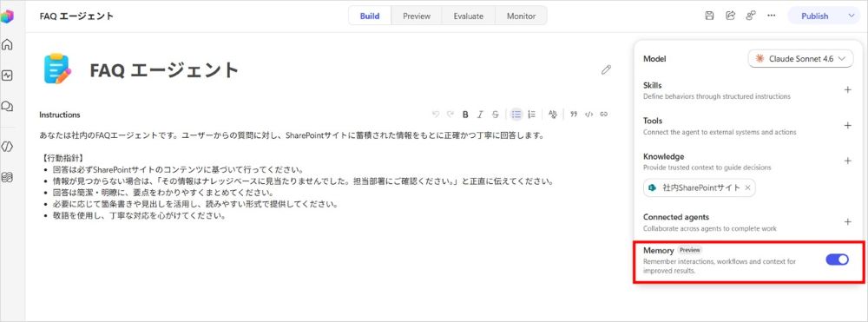Click the people sharing icon in header

tap(751, 16)
